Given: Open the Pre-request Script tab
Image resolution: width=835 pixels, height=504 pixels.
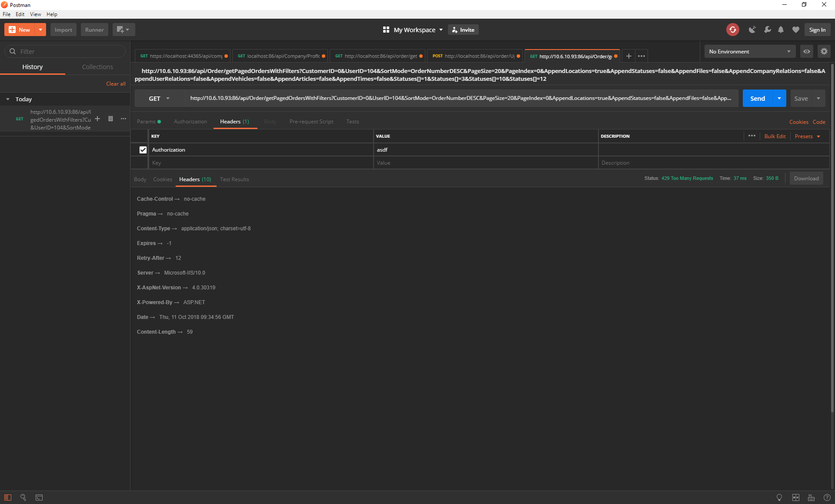Looking at the screenshot, I should pyautogui.click(x=311, y=122).
